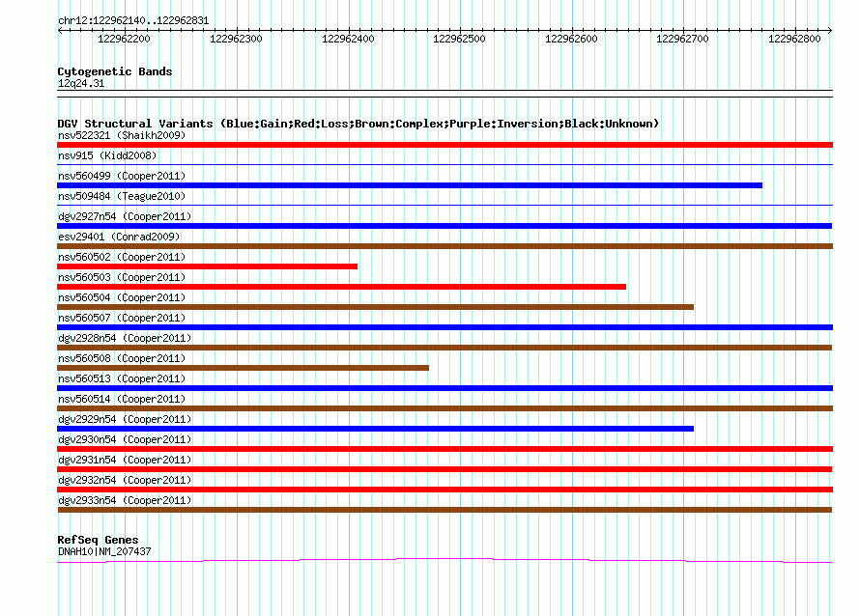Open the esv29401 (Conrad2009) label

(119, 237)
